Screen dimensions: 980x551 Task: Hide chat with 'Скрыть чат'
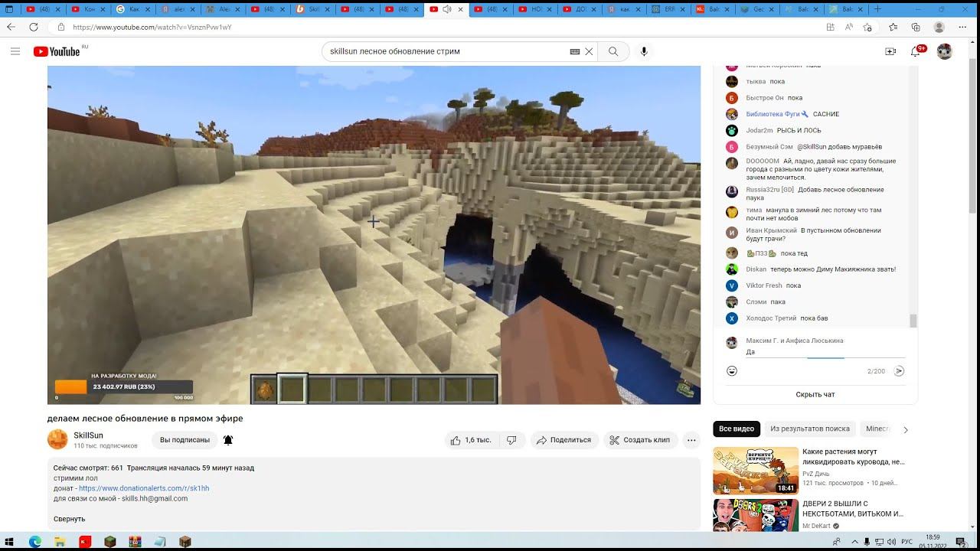(815, 395)
